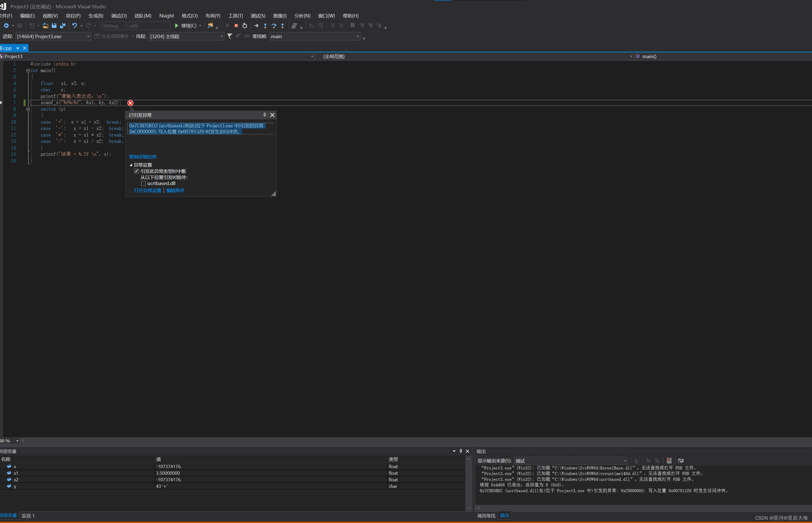
Task: Switch to the 调用堆栈 tab
Action: [x=486, y=515]
